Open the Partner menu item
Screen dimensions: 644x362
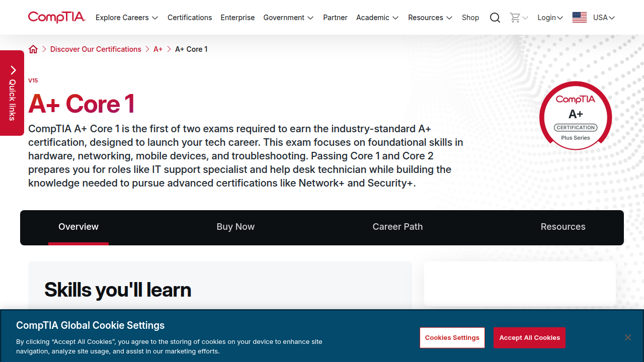click(335, 18)
